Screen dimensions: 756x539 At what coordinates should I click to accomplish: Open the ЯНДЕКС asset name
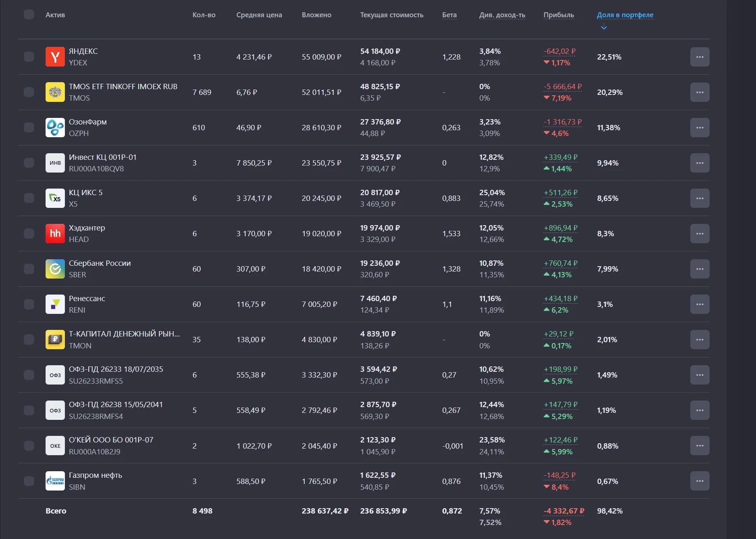[83, 51]
